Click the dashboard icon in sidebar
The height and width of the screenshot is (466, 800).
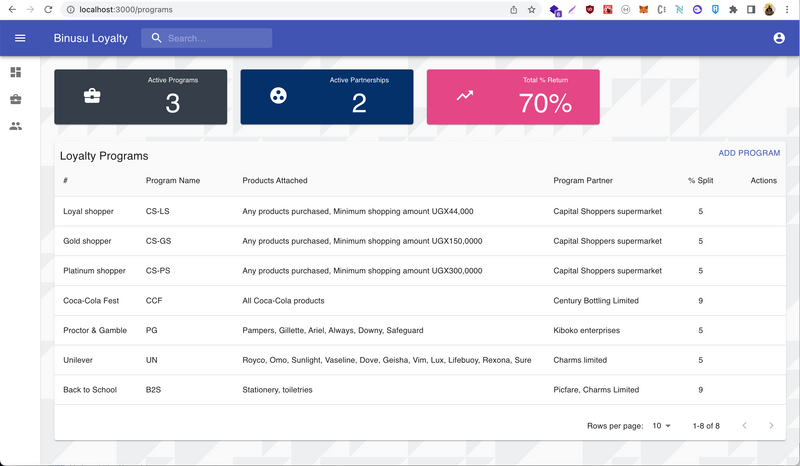click(x=15, y=72)
